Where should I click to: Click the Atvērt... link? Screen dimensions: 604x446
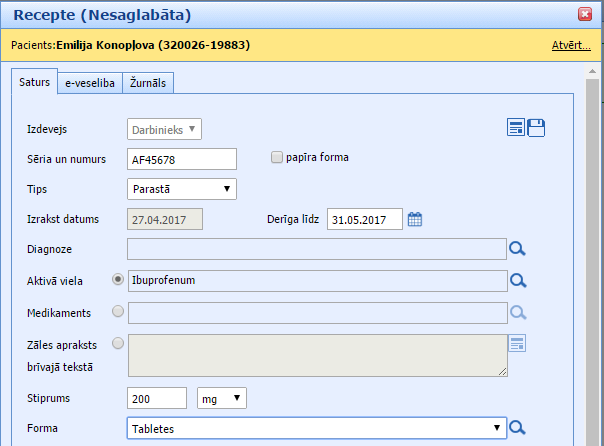point(571,46)
